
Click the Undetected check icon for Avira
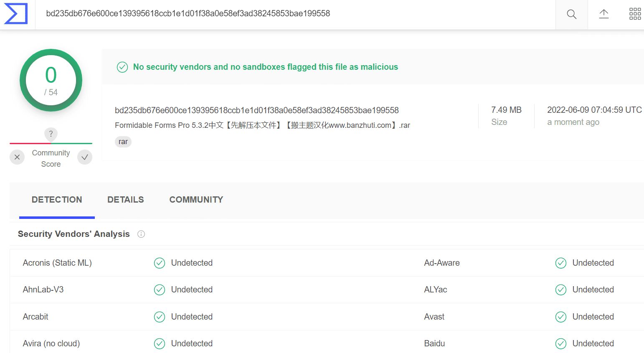click(160, 343)
